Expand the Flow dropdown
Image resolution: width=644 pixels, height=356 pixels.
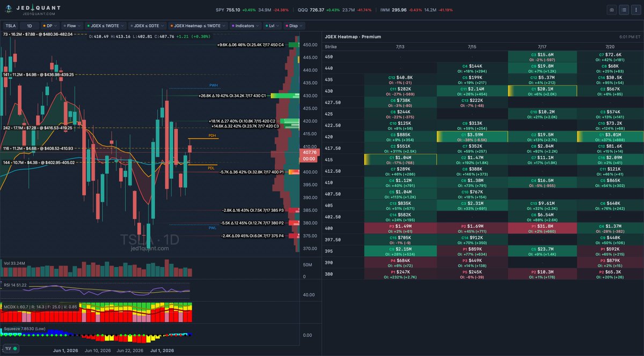coord(72,25)
